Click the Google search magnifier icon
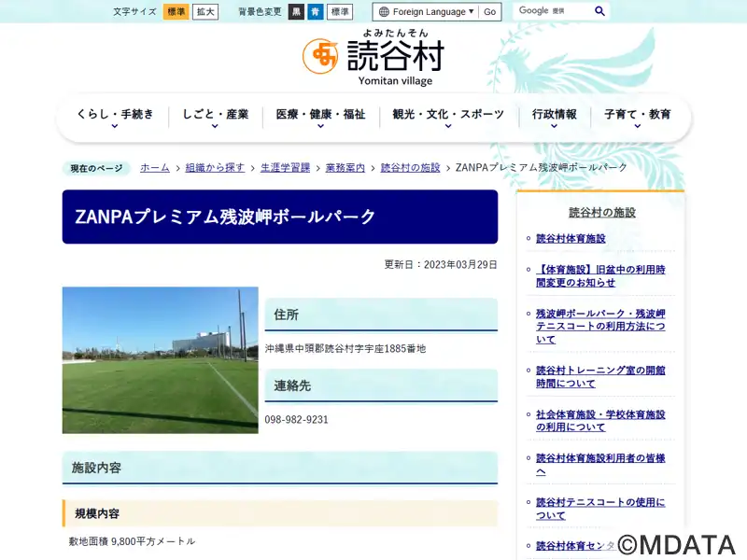The height and width of the screenshot is (560, 747). pos(599,11)
